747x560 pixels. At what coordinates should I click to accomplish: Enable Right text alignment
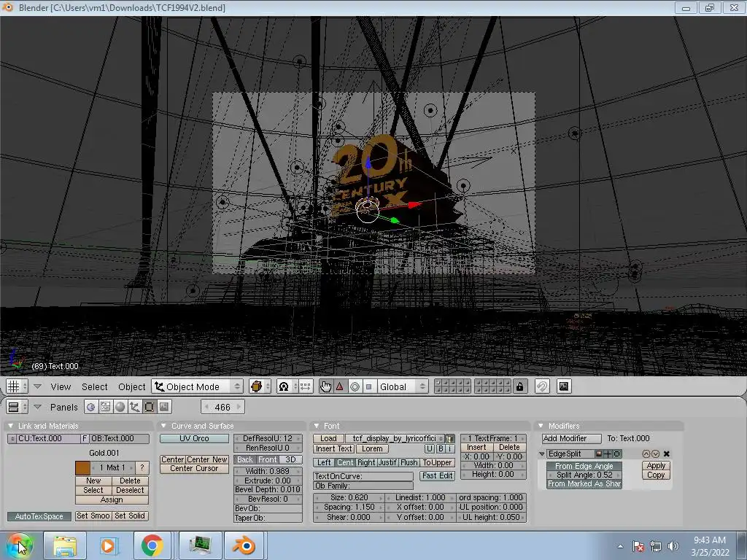(366, 463)
